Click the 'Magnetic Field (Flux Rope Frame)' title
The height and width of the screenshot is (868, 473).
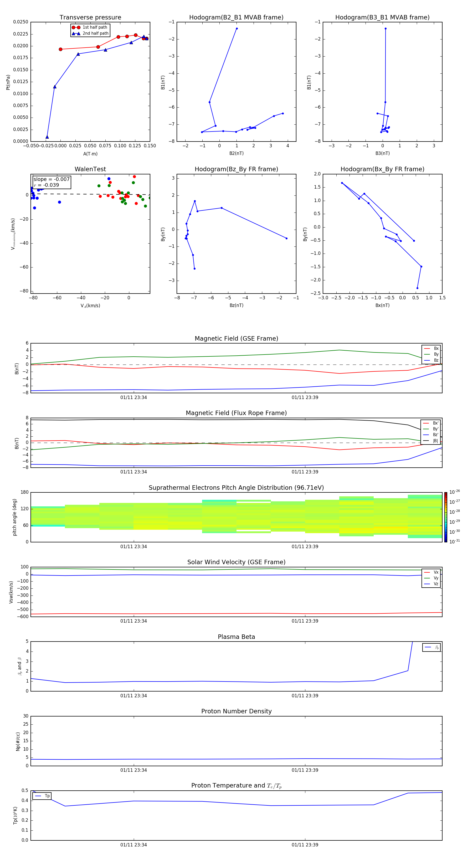236,413
